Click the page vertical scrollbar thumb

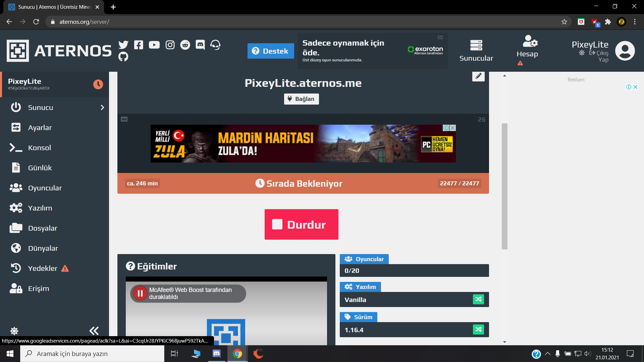click(x=504, y=186)
